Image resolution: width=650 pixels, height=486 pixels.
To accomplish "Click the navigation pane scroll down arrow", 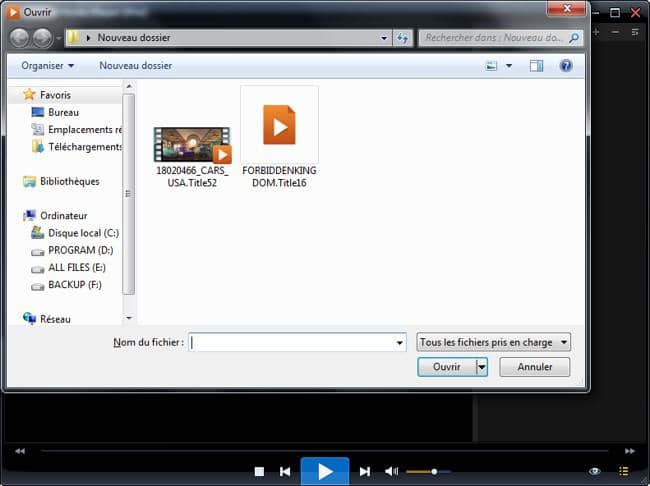I will pos(129,318).
